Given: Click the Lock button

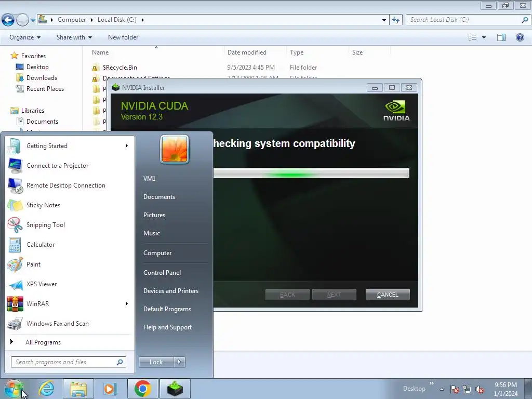Looking at the screenshot, I should [x=156, y=362].
